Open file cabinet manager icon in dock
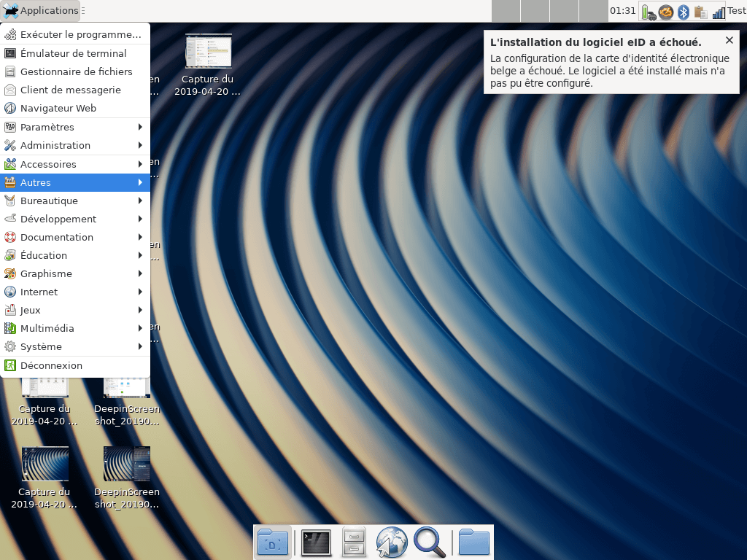This screenshot has width=747, height=560. tap(354, 542)
